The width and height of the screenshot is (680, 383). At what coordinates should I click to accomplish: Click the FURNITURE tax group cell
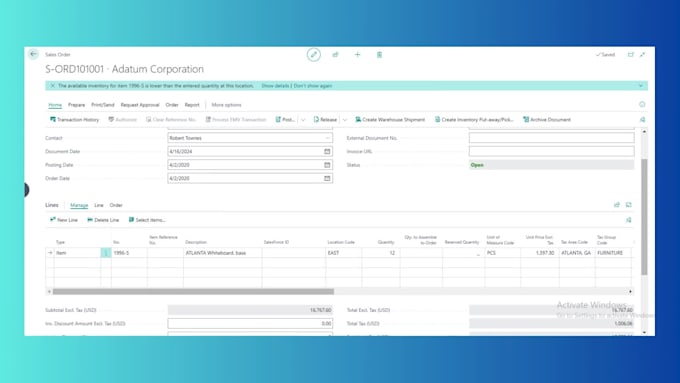[x=613, y=253]
